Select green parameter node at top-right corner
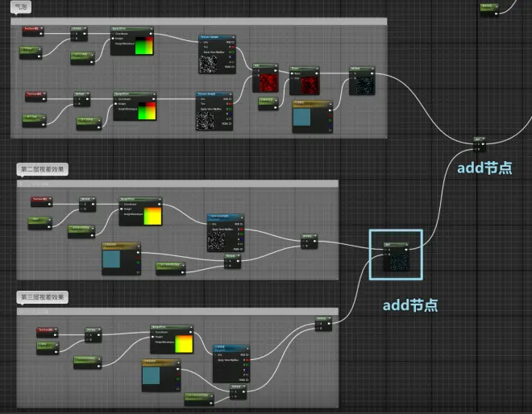 click(489, 9)
